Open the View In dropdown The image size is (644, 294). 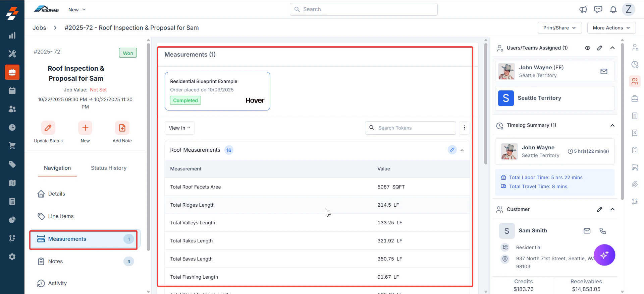pos(179,128)
